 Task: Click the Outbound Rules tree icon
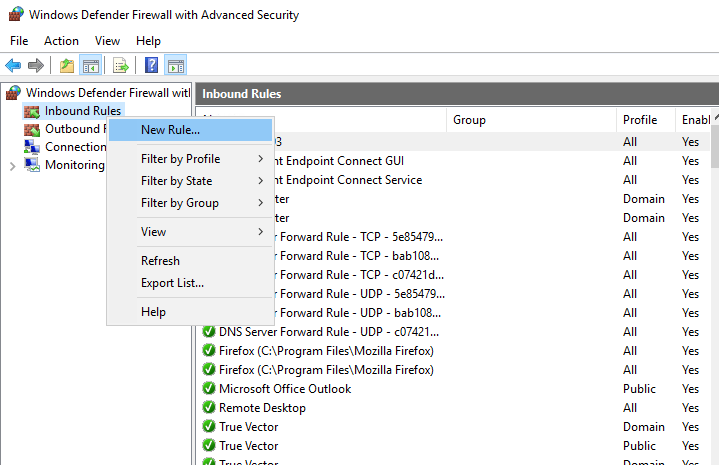point(32,129)
